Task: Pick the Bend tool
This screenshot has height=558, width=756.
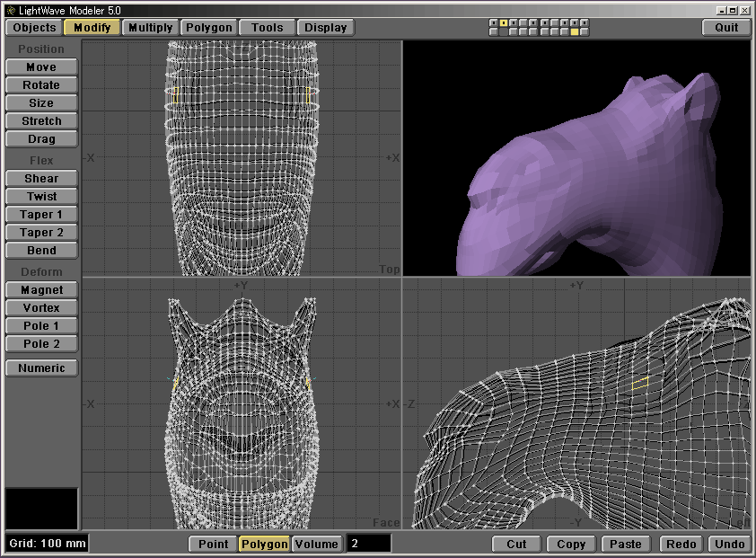Action: point(41,251)
